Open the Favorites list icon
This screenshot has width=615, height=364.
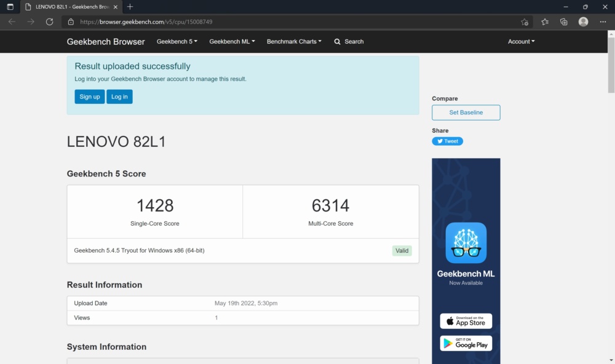pyautogui.click(x=545, y=22)
